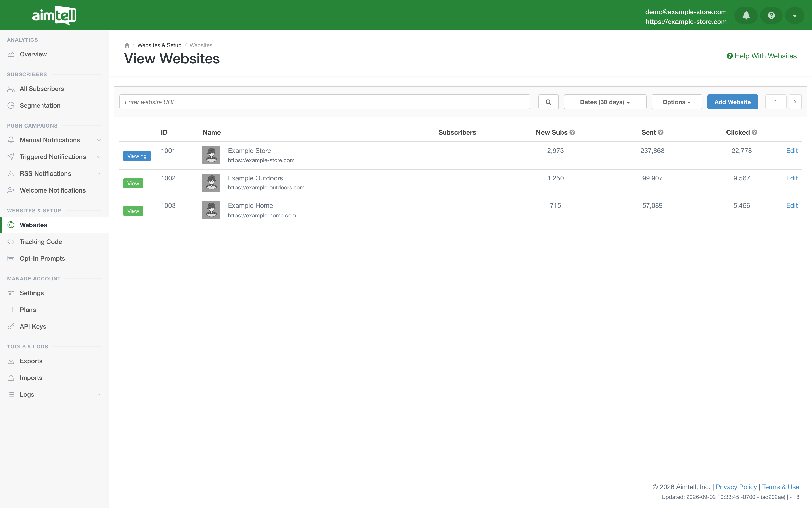This screenshot has width=812, height=508.
Task: Click the Example Store avatar thumbnail
Action: click(x=211, y=155)
